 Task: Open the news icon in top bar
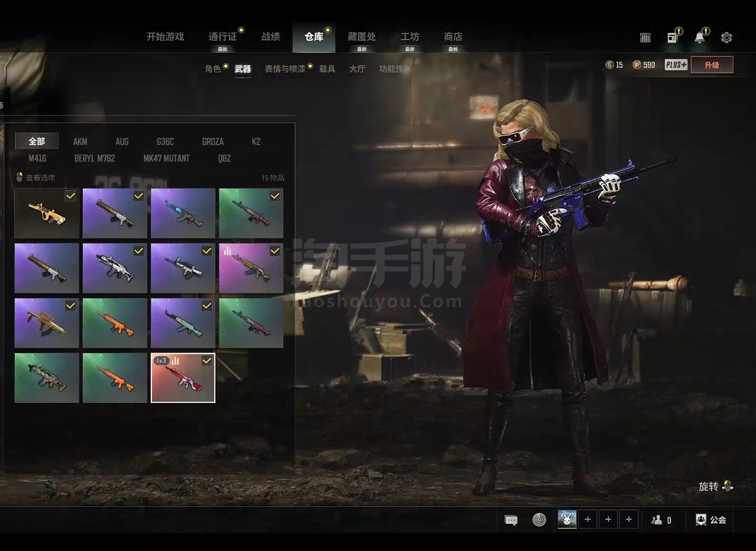672,38
